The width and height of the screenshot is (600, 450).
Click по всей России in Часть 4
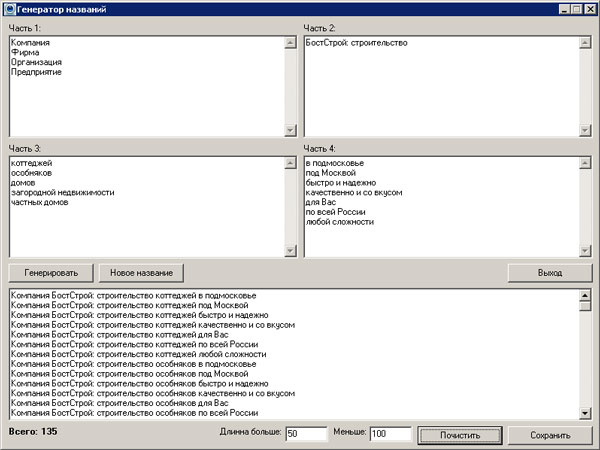337,212
